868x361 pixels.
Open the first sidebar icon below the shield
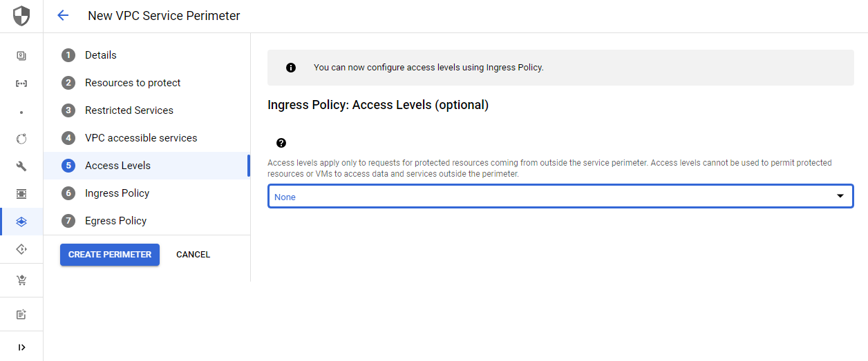21,56
